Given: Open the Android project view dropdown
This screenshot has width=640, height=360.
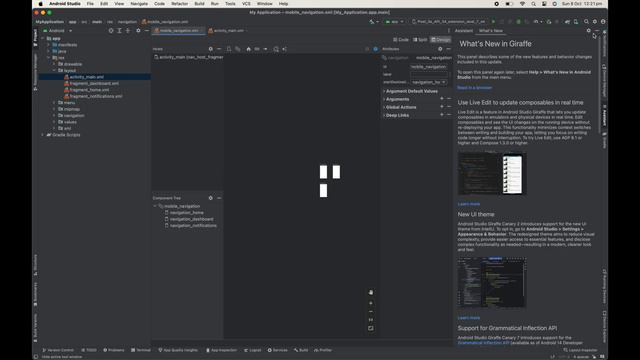Looking at the screenshot, I should (x=58, y=31).
